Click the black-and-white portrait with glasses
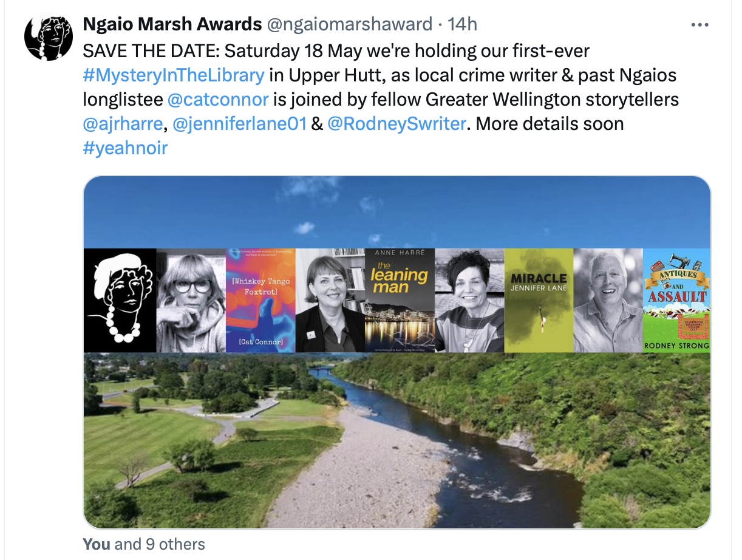This screenshot has height=560, width=742. 191,300
